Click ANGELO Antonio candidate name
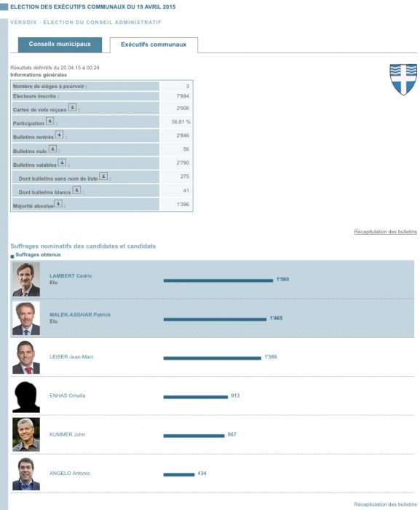This screenshot has width=420, height=510. 70,474
